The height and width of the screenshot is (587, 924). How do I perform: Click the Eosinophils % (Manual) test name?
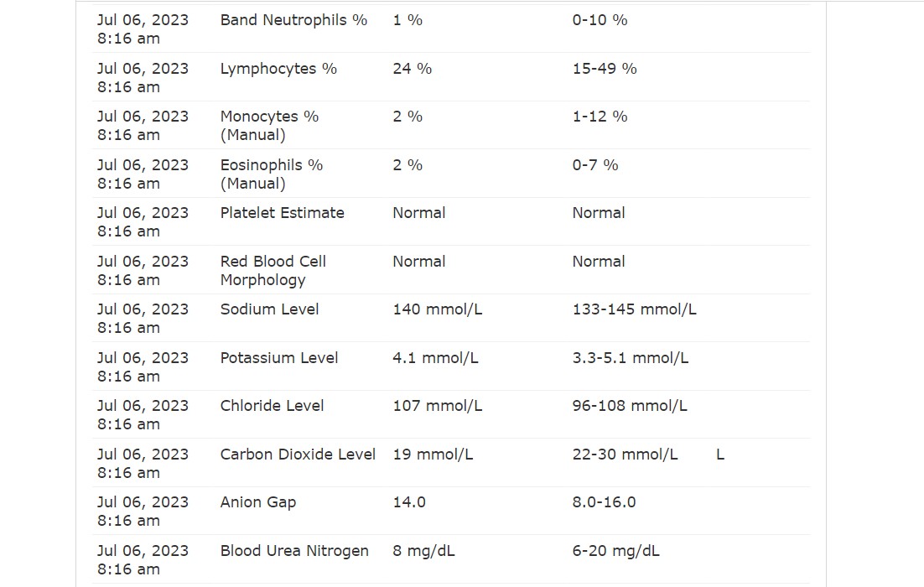272,174
